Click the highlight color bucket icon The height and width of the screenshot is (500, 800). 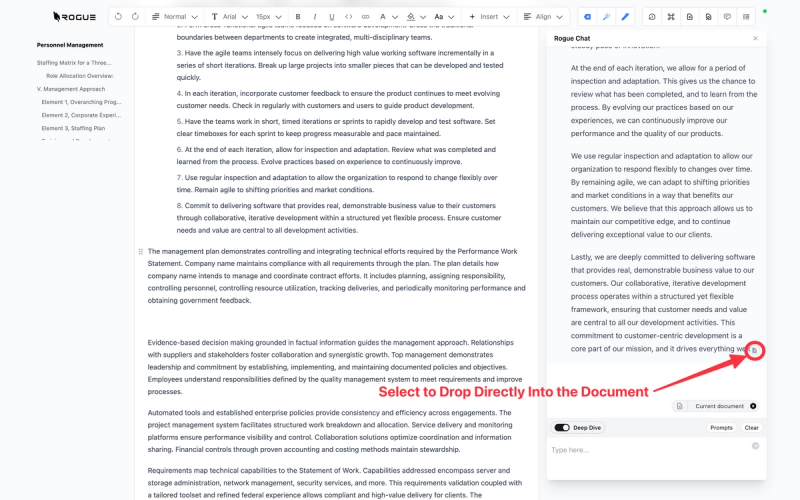tap(411, 17)
